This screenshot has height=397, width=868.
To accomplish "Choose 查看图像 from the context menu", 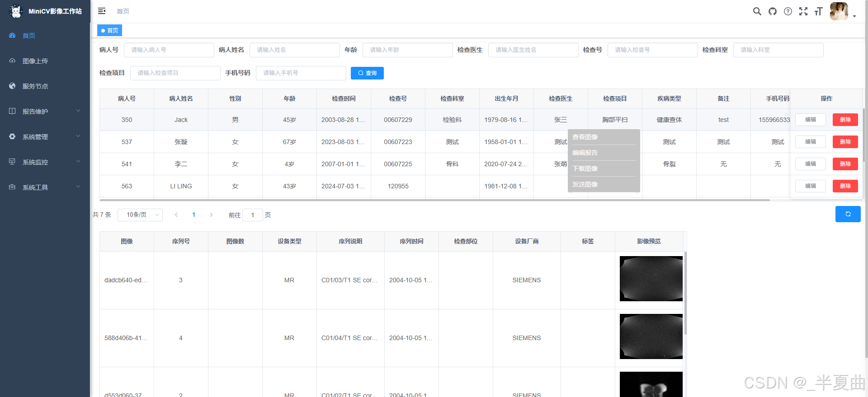I will pos(604,137).
